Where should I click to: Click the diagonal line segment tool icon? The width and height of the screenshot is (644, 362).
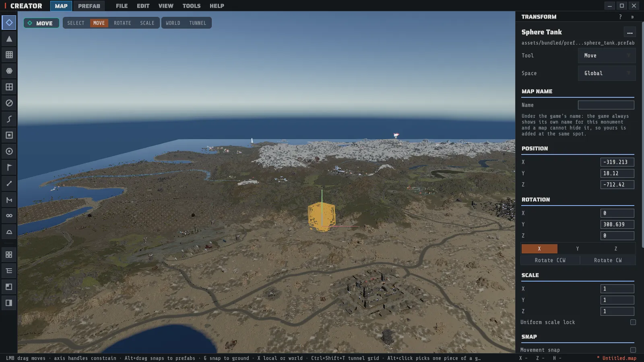point(9,183)
